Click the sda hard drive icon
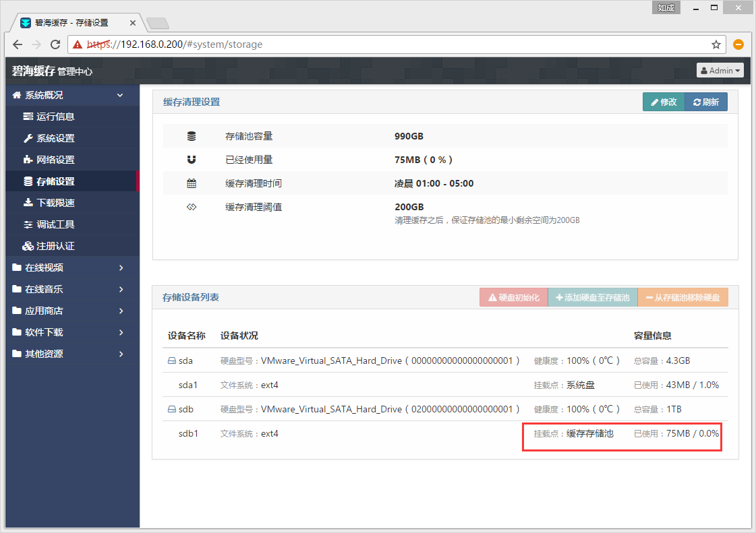 pos(171,360)
